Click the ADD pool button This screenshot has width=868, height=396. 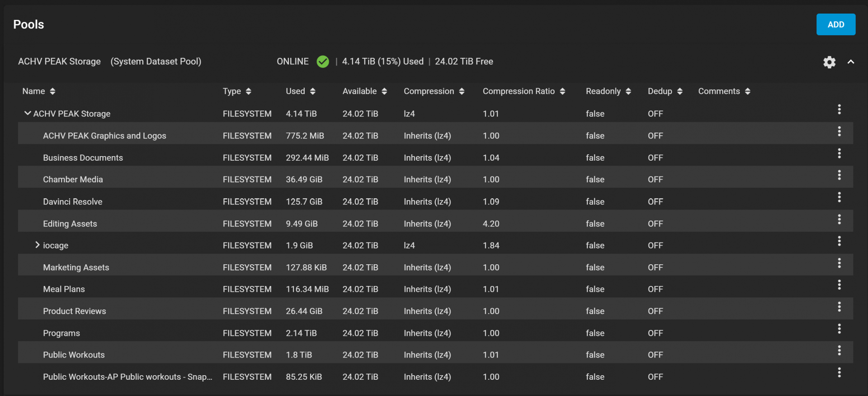[836, 24]
